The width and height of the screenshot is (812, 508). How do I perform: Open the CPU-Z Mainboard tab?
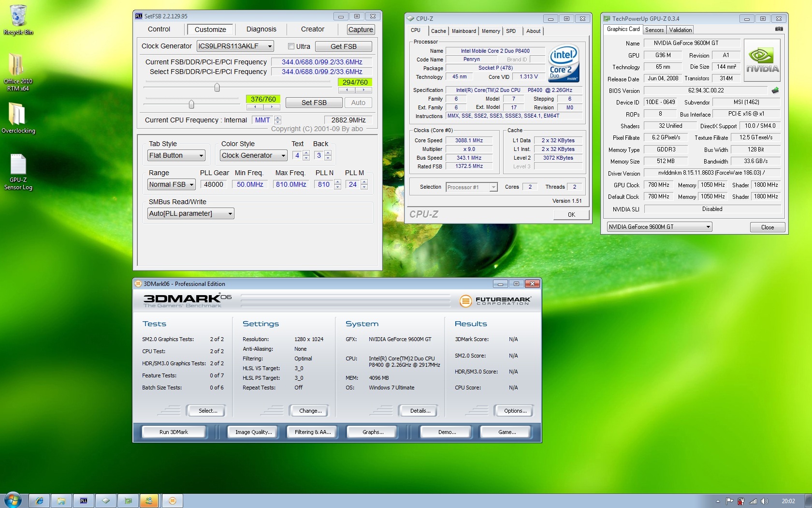click(x=464, y=31)
